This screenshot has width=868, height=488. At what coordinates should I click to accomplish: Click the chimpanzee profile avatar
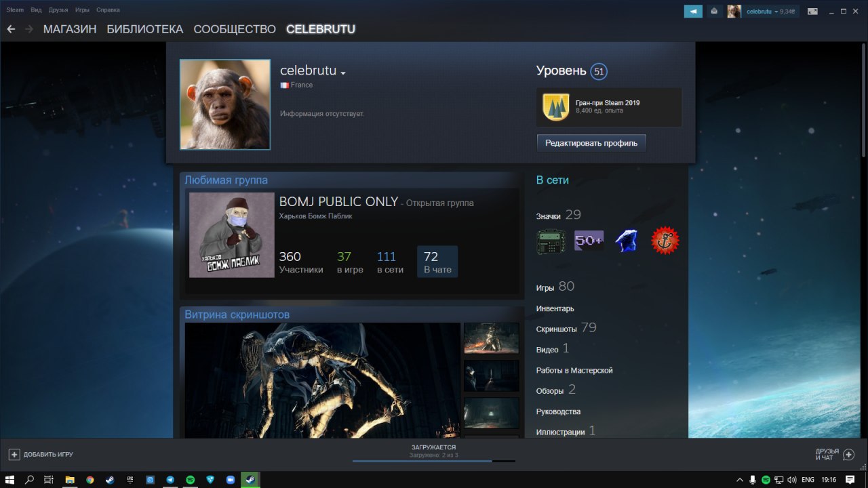[225, 104]
